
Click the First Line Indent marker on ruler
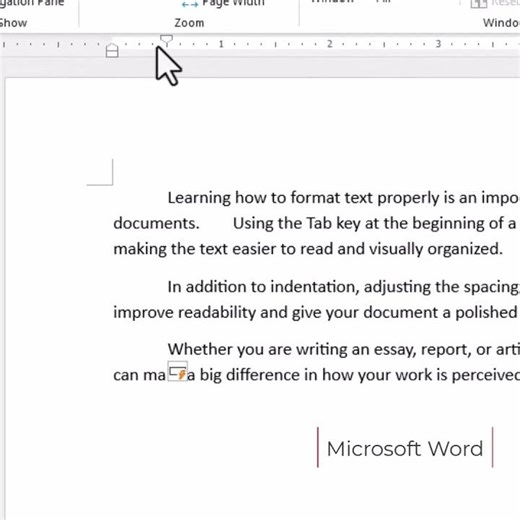click(166, 40)
